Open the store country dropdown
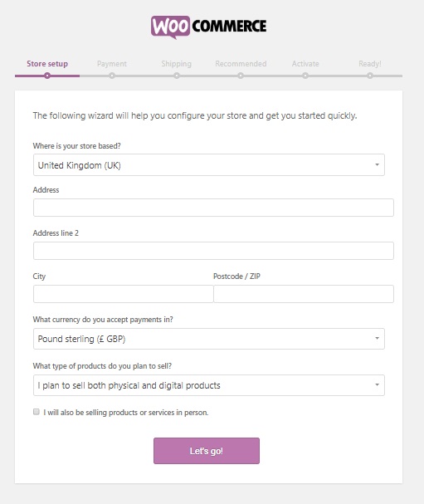This screenshot has width=424, height=504. 209,165
